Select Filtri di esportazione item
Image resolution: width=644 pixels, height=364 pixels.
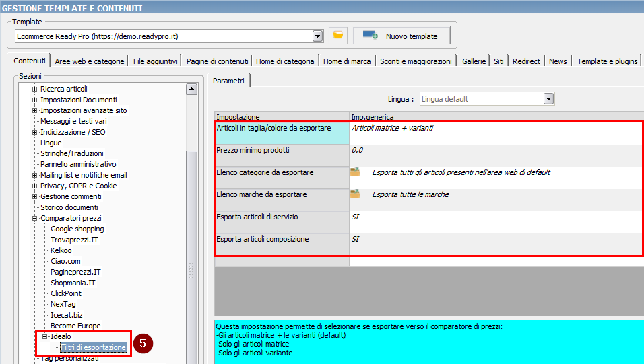click(x=93, y=347)
